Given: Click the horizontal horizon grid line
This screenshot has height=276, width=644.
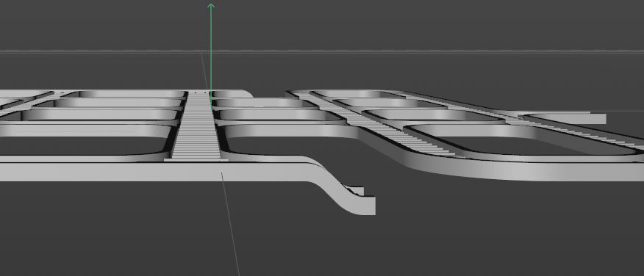Looking at the screenshot, I should click(322, 51).
